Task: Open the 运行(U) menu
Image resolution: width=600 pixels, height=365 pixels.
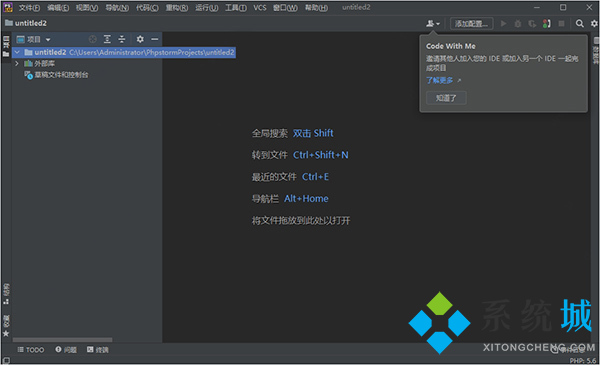Action: (207, 8)
